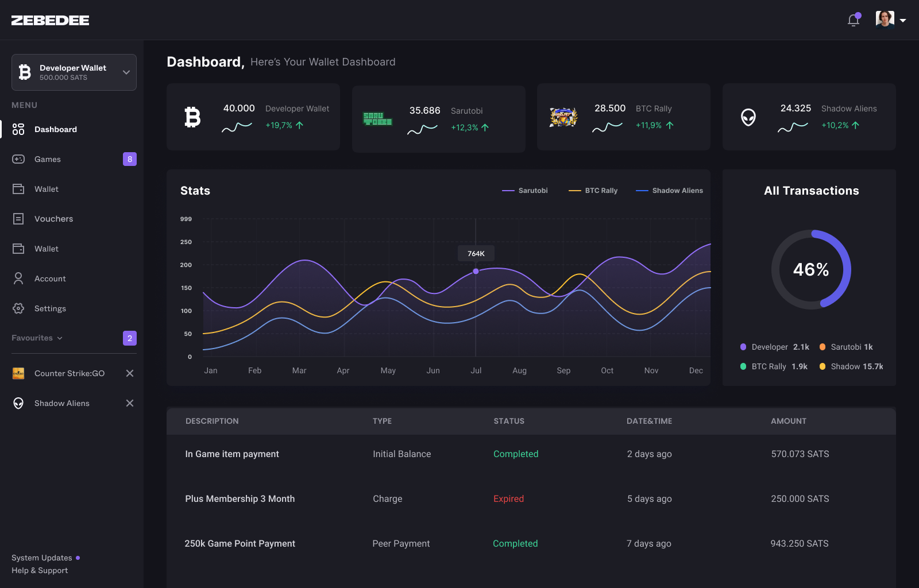
Task: Open the notification bell
Action: click(854, 20)
